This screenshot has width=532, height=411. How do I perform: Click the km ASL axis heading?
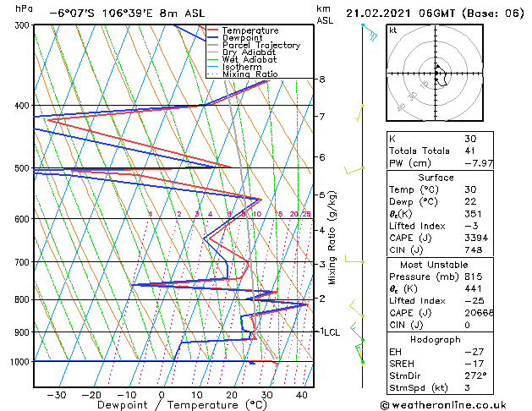(x=325, y=14)
